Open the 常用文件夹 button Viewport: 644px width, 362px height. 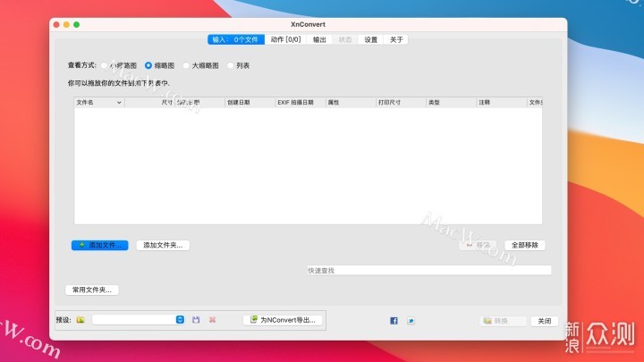coord(92,290)
